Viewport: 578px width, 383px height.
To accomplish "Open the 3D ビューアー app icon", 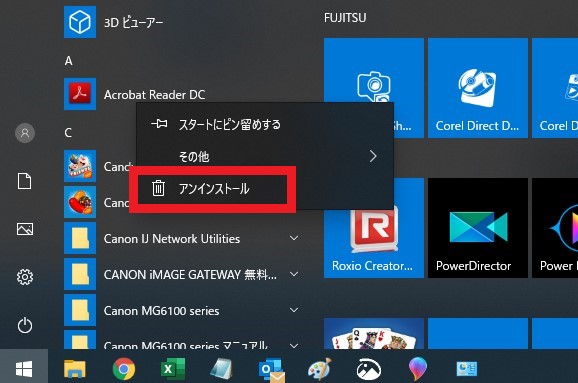I will [x=80, y=22].
